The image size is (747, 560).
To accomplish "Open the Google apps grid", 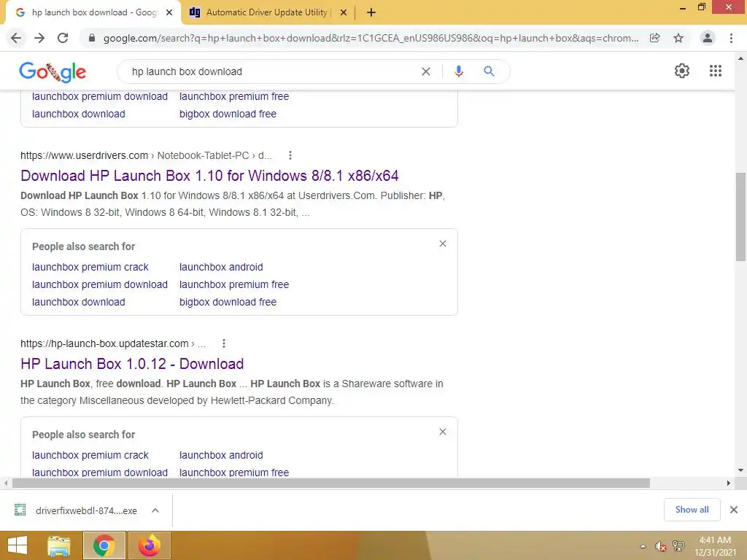I will point(716,71).
